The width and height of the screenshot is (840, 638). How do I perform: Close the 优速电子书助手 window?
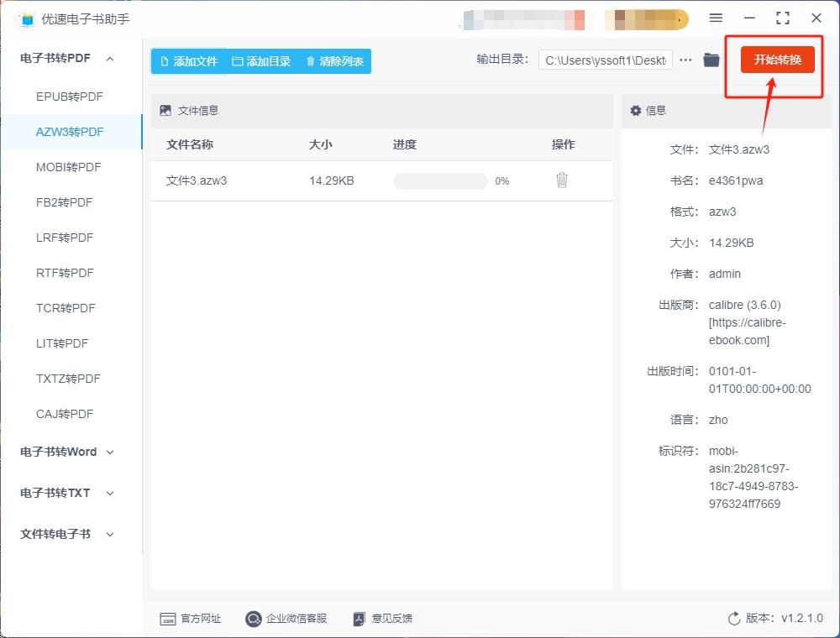pyautogui.click(x=816, y=18)
